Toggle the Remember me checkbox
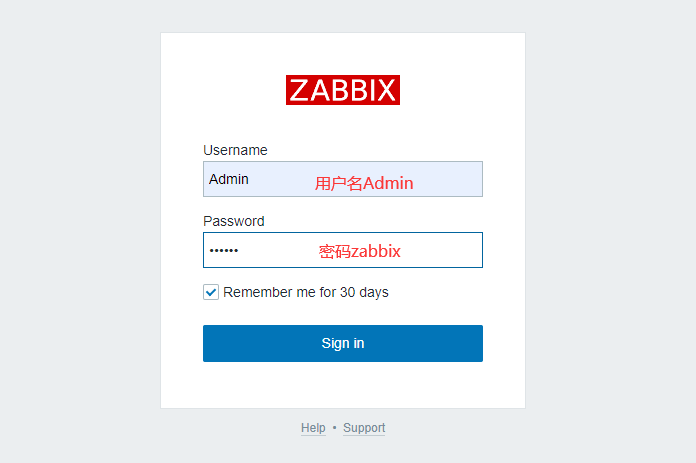This screenshot has width=696, height=463. pos(211,292)
